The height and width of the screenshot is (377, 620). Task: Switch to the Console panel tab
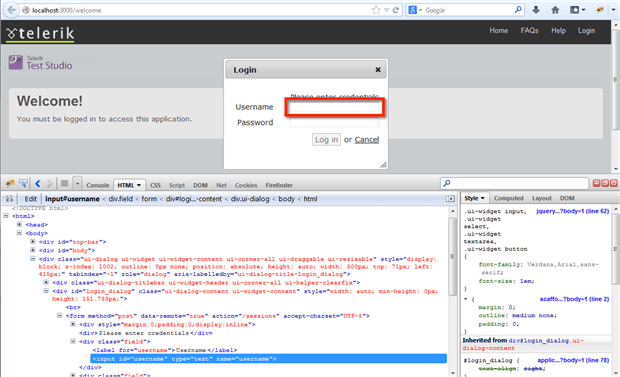pyautogui.click(x=98, y=185)
